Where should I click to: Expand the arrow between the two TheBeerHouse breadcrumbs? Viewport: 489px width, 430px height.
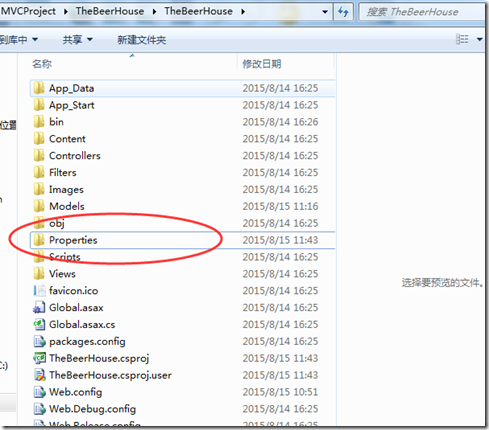(154, 11)
